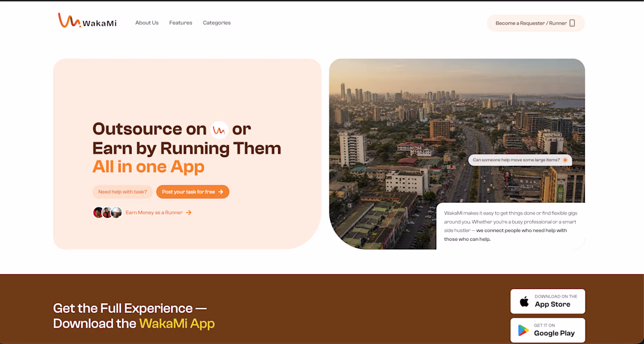Image resolution: width=644 pixels, height=344 pixels.
Task: Click Post your task for free
Action: click(x=193, y=192)
